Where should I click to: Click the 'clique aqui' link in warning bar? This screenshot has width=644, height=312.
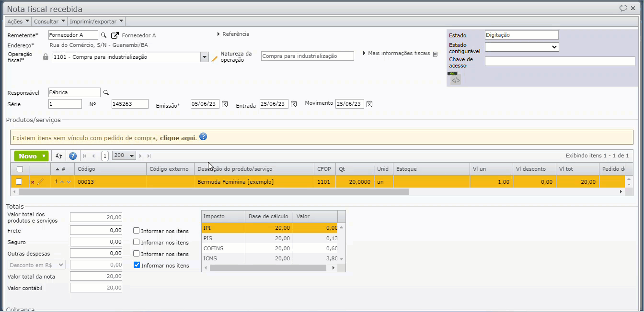point(178,138)
